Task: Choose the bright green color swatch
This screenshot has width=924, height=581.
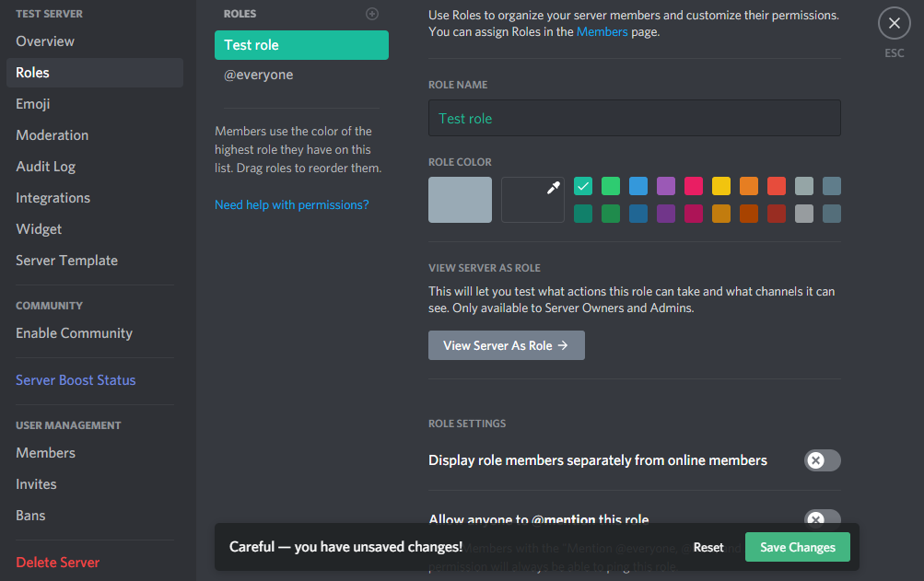Action: (x=611, y=186)
